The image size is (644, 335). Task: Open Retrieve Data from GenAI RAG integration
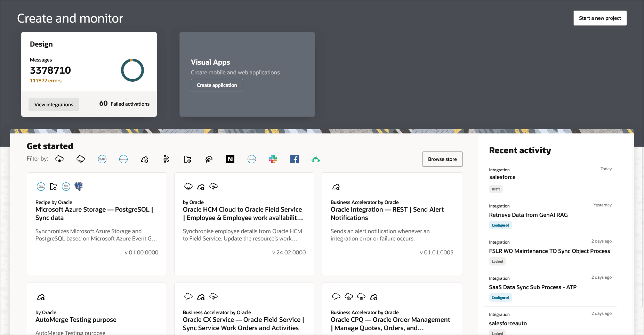pyautogui.click(x=528, y=215)
